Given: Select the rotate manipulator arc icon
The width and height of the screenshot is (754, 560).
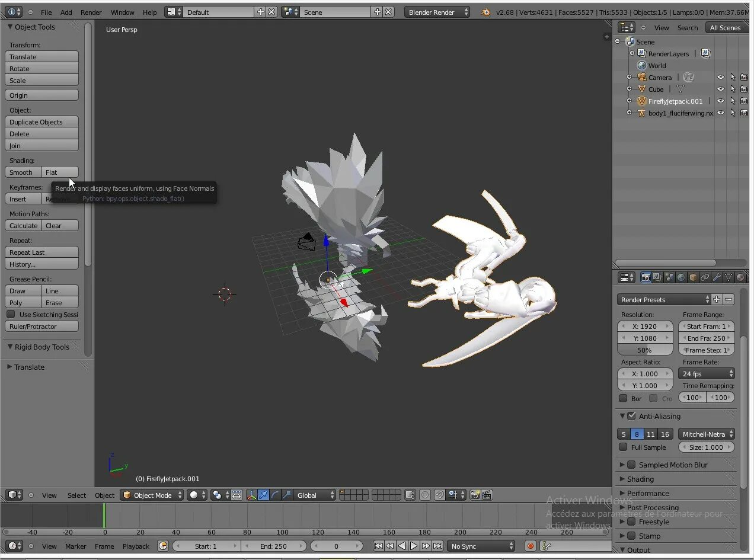Looking at the screenshot, I should (275, 495).
